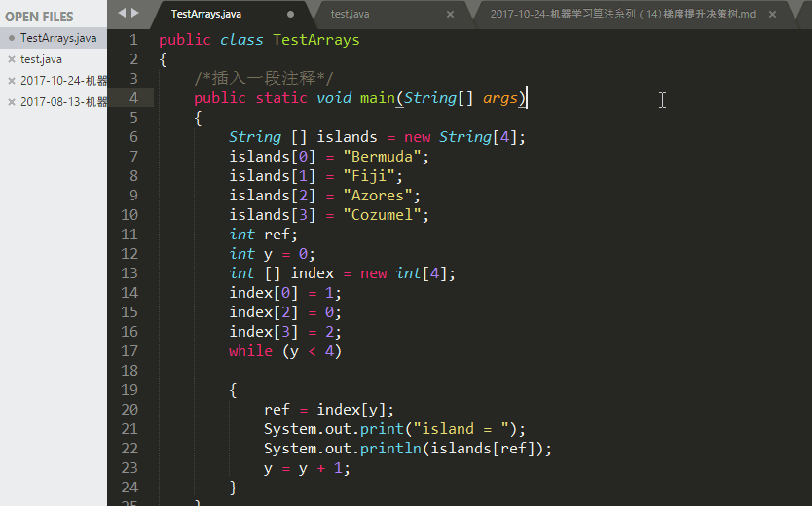This screenshot has width=812, height=506.
Task: Click the unsaved dot on TestArrays.java tab
Action: coord(290,14)
